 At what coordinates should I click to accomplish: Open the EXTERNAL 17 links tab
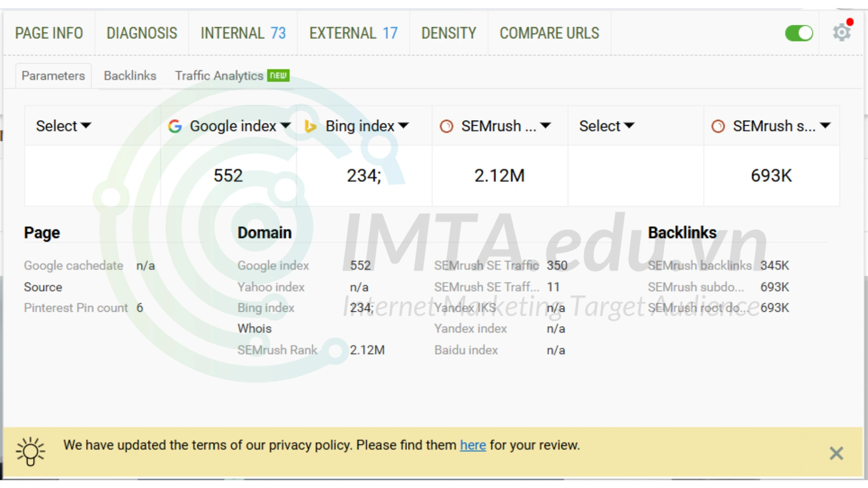(x=354, y=33)
